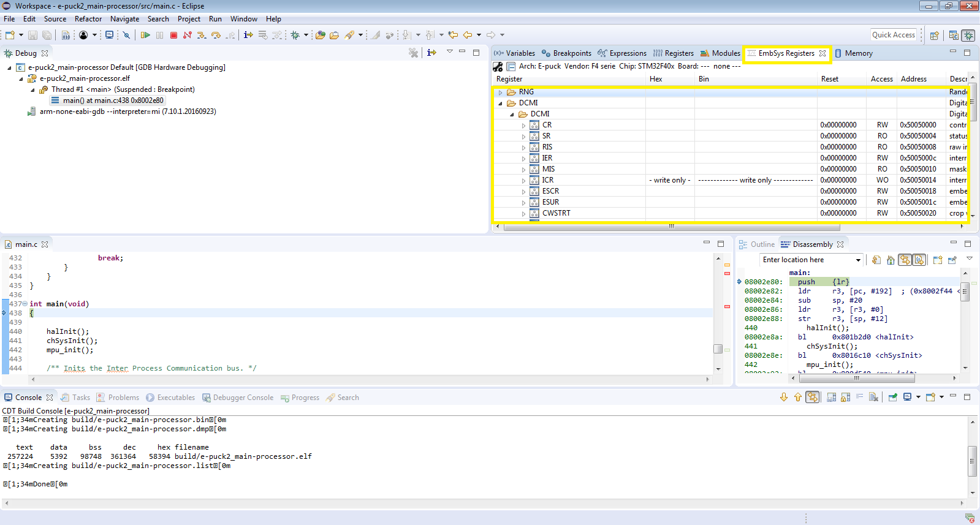Click the Home icon in Disassembly toolbar

pos(891,260)
